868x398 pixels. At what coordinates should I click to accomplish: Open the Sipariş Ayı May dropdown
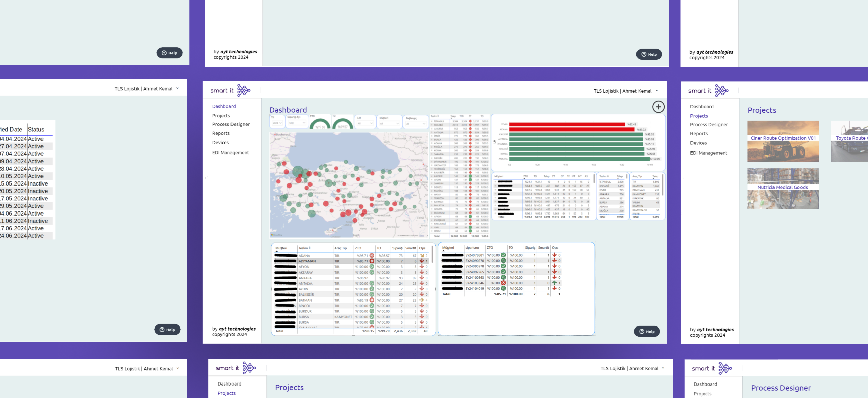[x=297, y=123]
